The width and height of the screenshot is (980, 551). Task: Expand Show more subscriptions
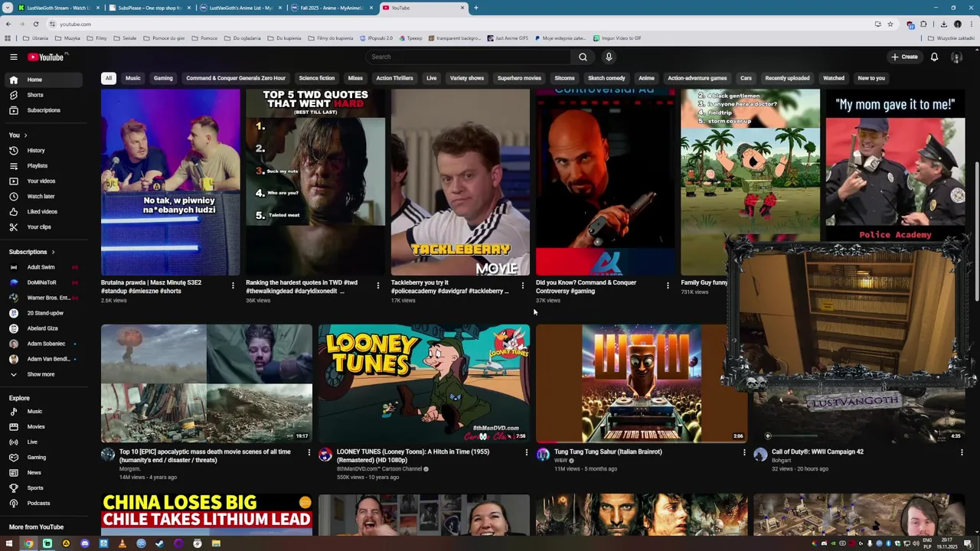click(44, 374)
